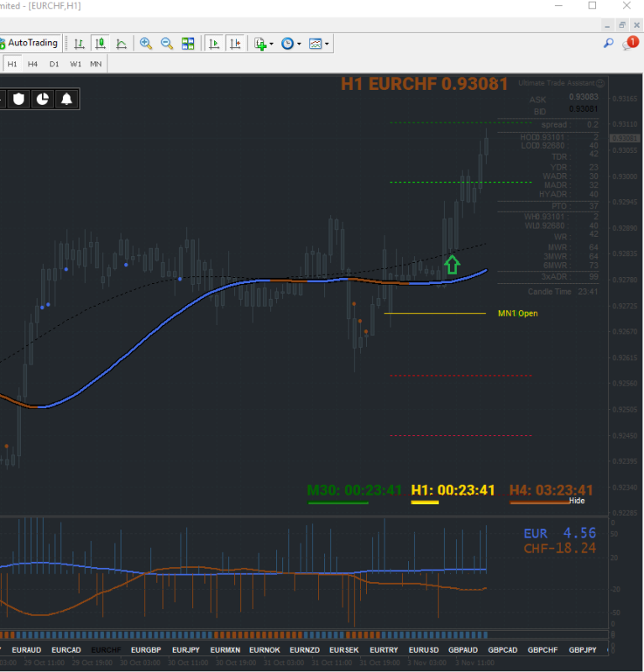Minimize the inner chart window

[607, 26]
